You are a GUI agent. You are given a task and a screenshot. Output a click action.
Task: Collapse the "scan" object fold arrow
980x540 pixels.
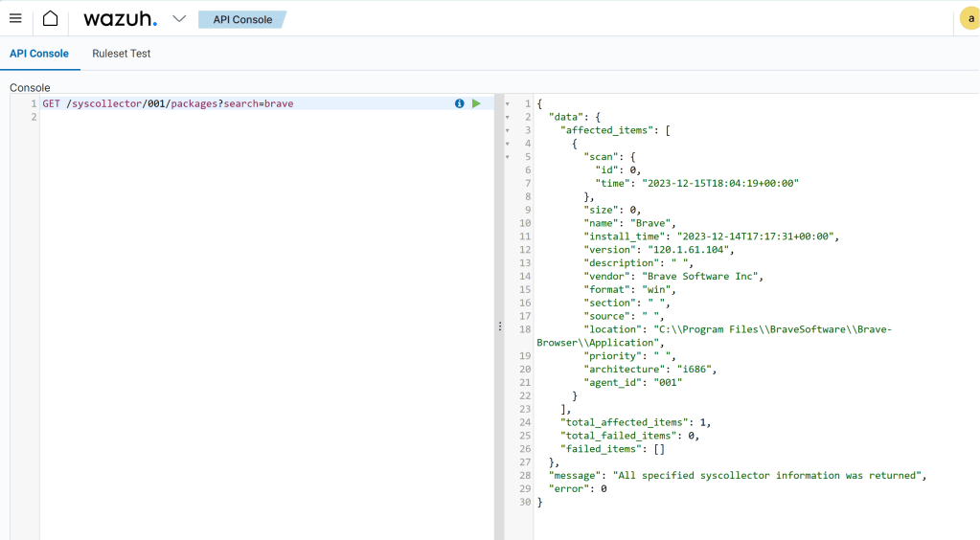coord(508,157)
